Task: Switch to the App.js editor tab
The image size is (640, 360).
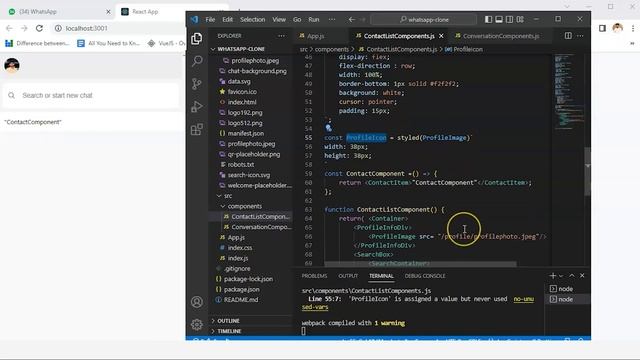Action: pos(316,36)
